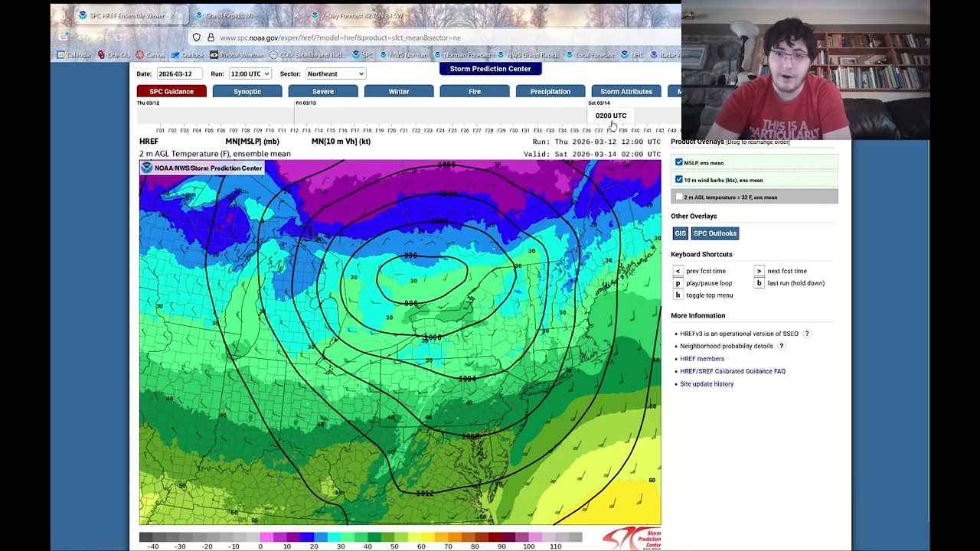
Task: Enable 2 m AGL temperature 32 F overlay
Action: click(x=679, y=197)
